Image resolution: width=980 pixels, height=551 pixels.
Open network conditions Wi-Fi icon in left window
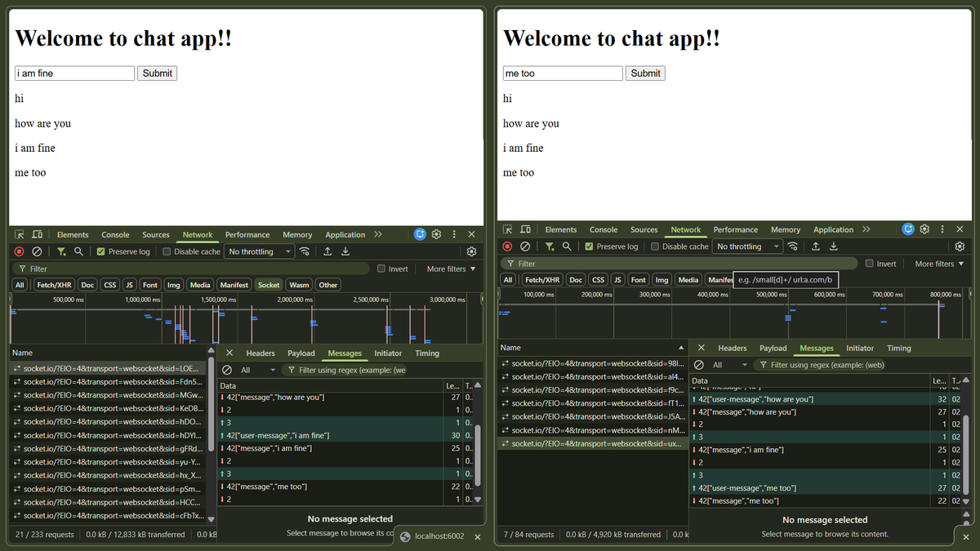click(x=305, y=251)
